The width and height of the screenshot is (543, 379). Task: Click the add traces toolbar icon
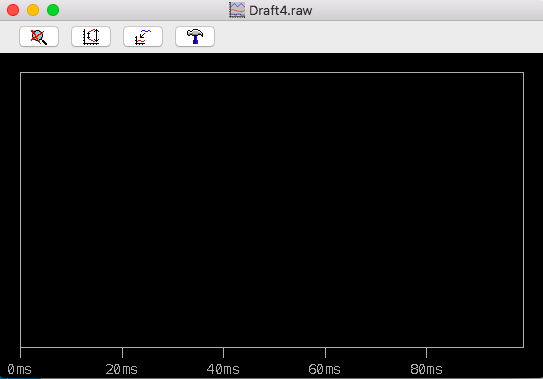[x=143, y=36]
